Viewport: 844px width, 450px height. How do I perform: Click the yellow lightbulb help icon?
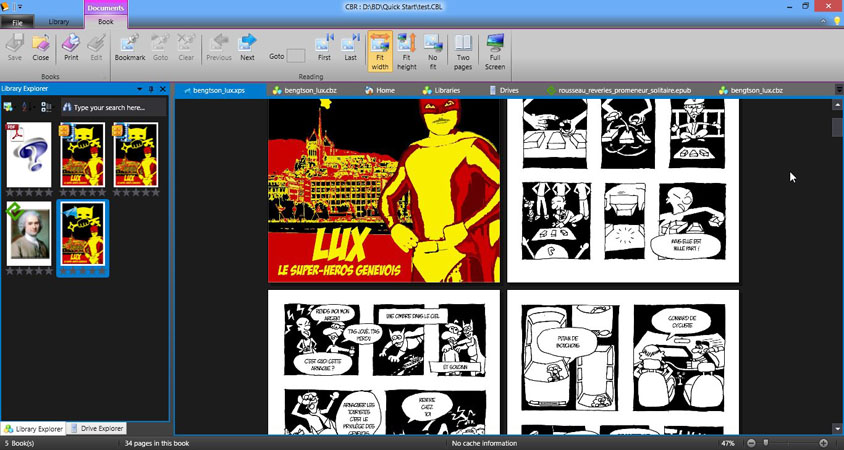(836, 20)
